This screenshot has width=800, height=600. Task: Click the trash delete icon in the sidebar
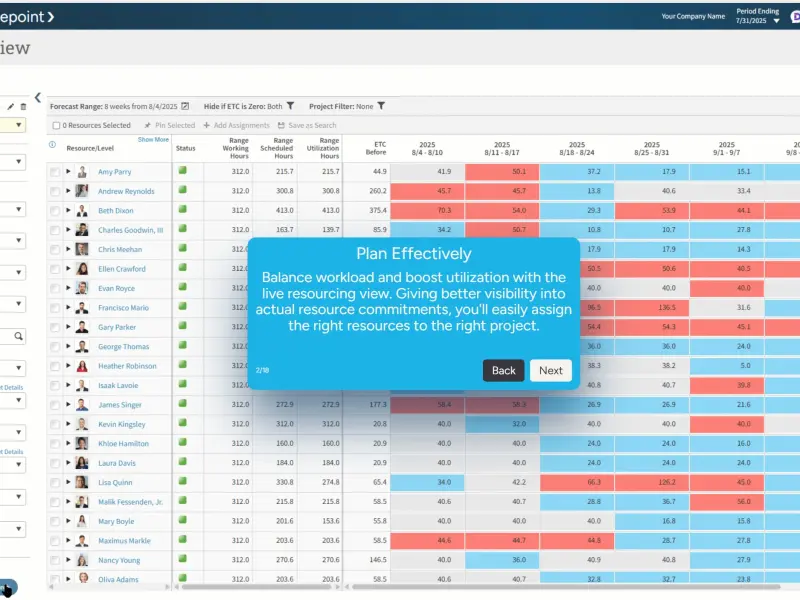23,107
